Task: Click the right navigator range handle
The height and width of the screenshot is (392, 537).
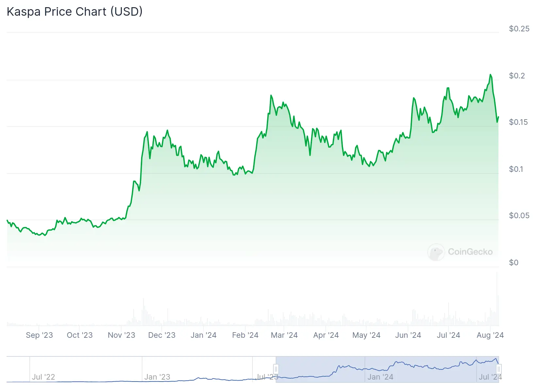Action: (498, 369)
